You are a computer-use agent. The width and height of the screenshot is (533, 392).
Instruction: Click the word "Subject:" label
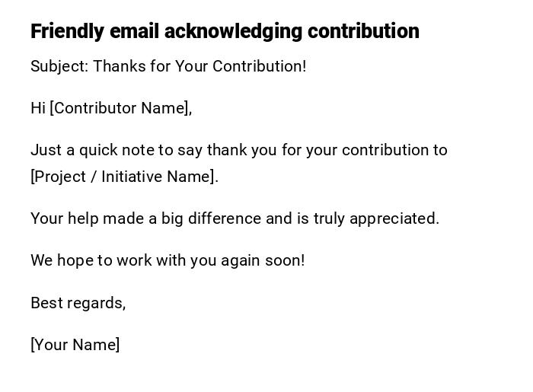59,66
